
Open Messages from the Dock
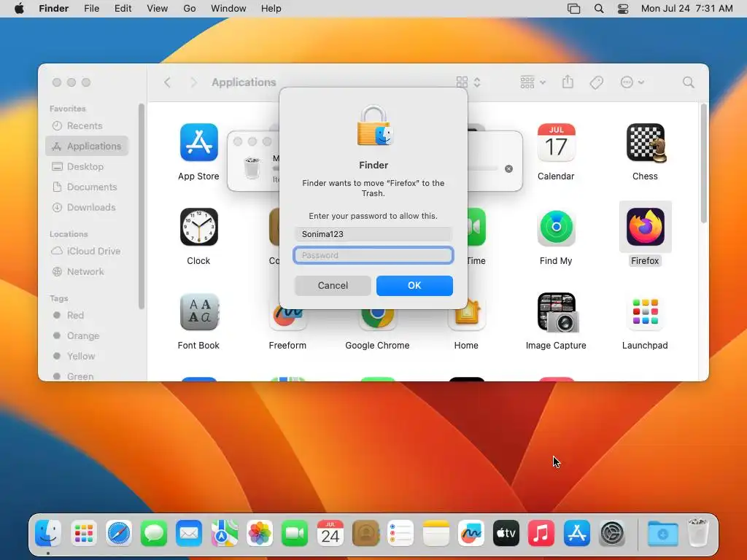pyautogui.click(x=154, y=533)
